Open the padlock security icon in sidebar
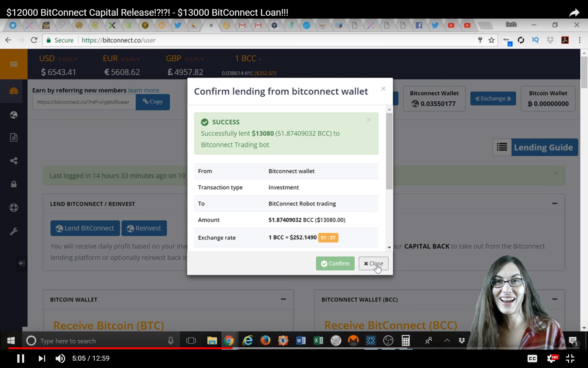This screenshot has height=368, width=588. coord(14,184)
